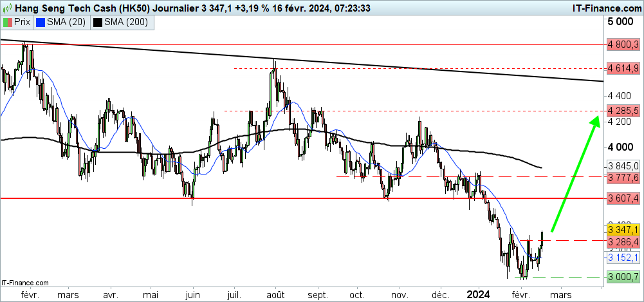Toggle the SMA (200) legend label
The height and width of the screenshot is (302, 644).
125,22
